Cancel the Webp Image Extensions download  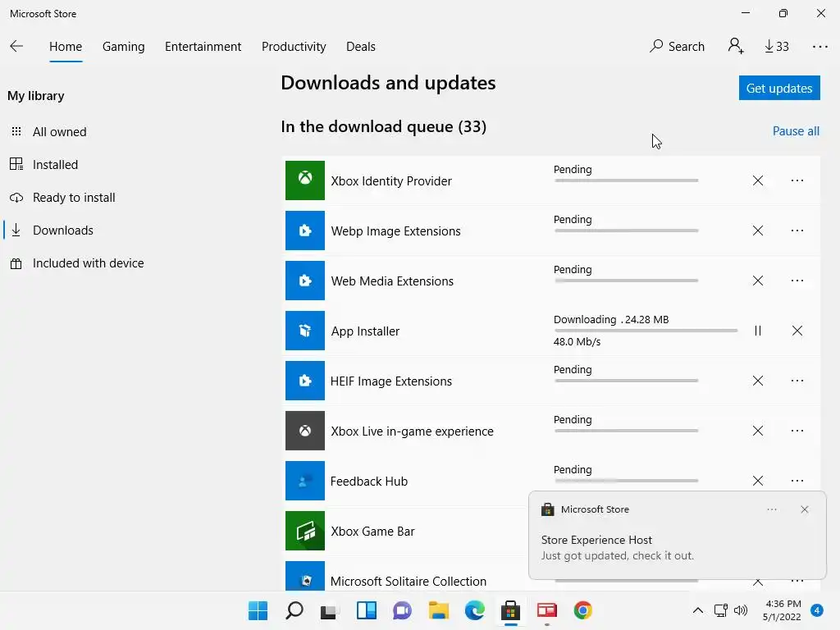757,231
